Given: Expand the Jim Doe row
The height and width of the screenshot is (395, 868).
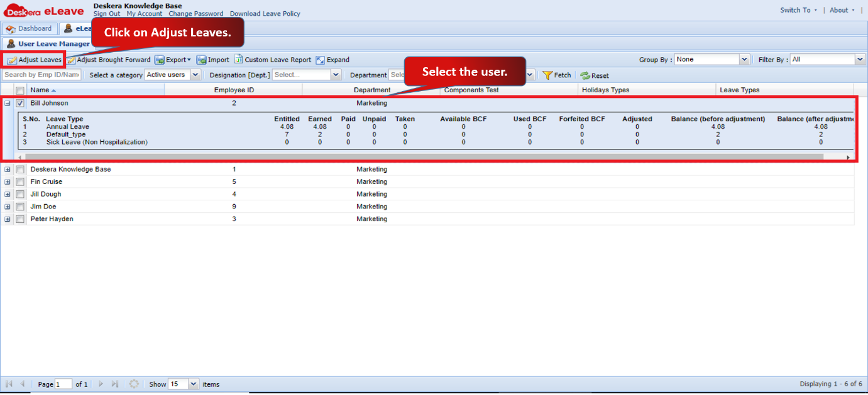Looking at the screenshot, I should [8, 207].
